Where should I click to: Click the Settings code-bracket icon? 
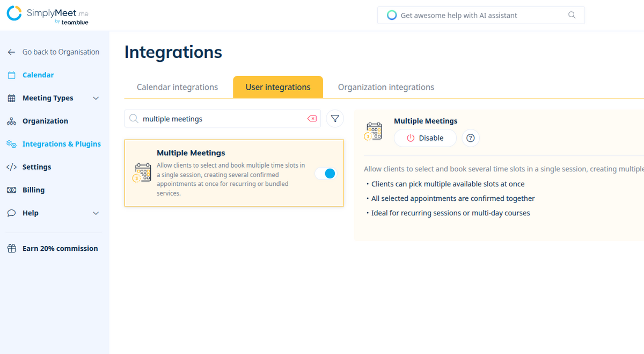11,167
